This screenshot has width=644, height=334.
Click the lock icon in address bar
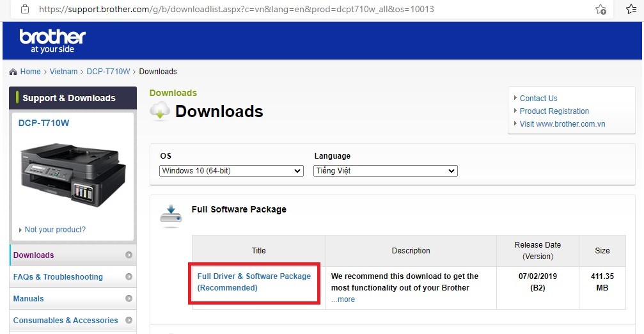point(25,8)
